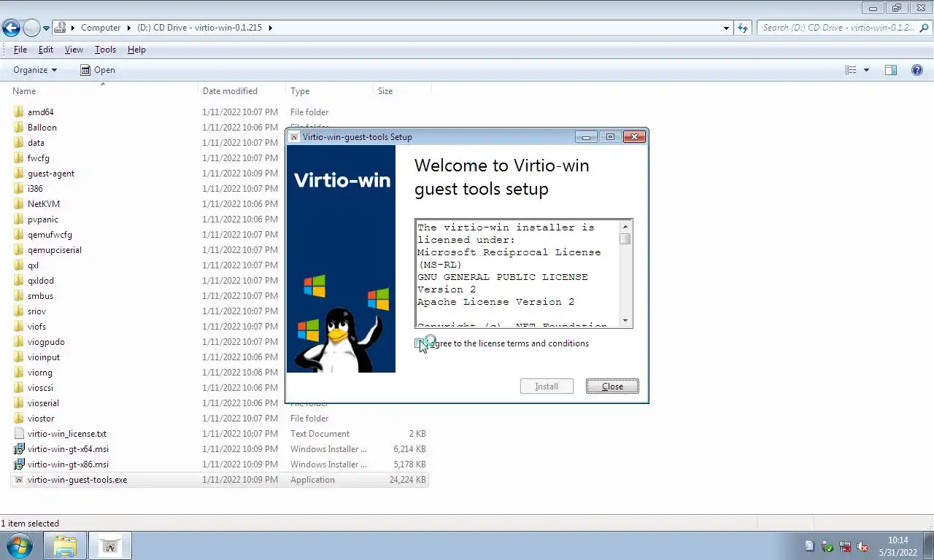The image size is (934, 560).
Task: Click the Windows Start button
Action: 18,546
